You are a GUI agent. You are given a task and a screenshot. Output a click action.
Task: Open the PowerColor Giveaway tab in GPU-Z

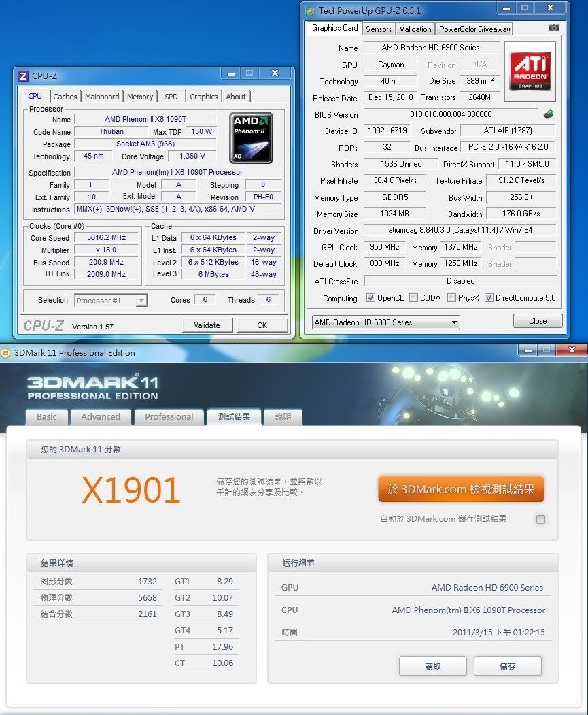pyautogui.click(x=474, y=29)
